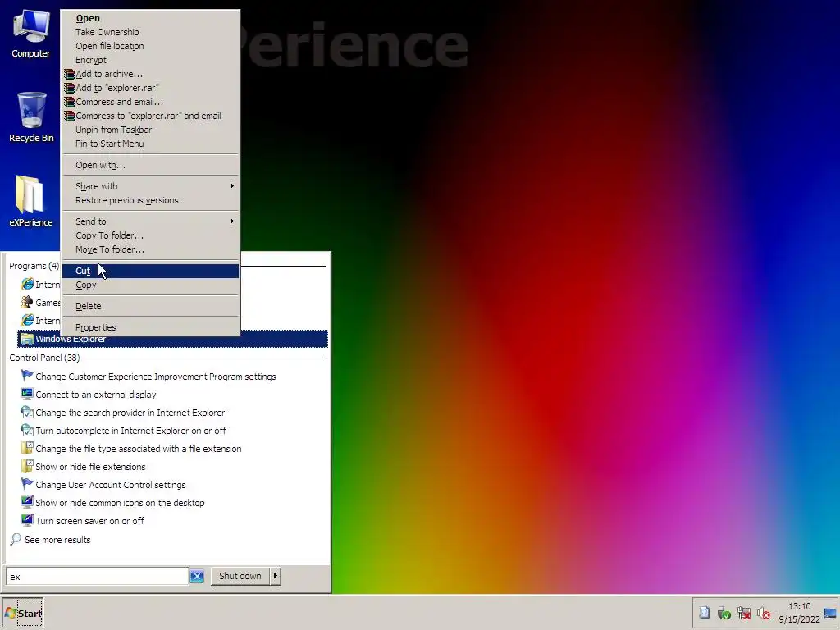The image size is (840, 630).
Task: Expand the Send to submenu arrow
Action: 232,221
